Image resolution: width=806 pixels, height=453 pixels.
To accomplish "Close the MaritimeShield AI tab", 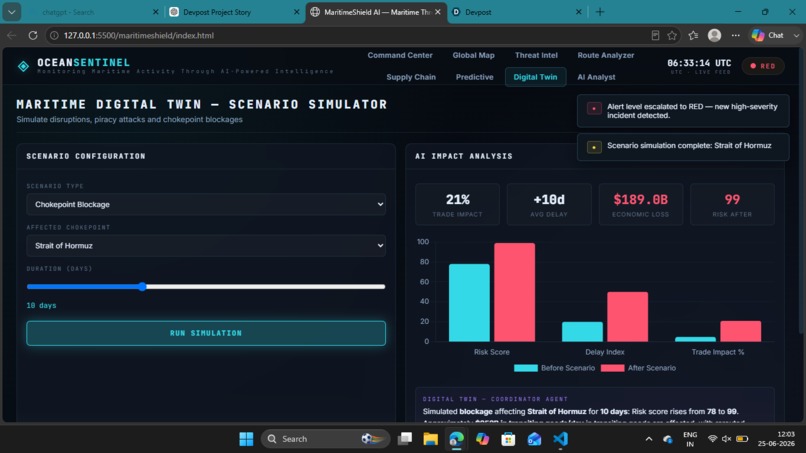I will point(437,12).
